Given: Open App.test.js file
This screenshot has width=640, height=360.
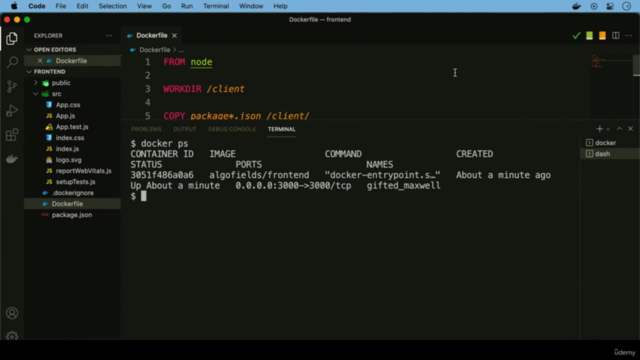Looking at the screenshot, I should tap(72, 127).
